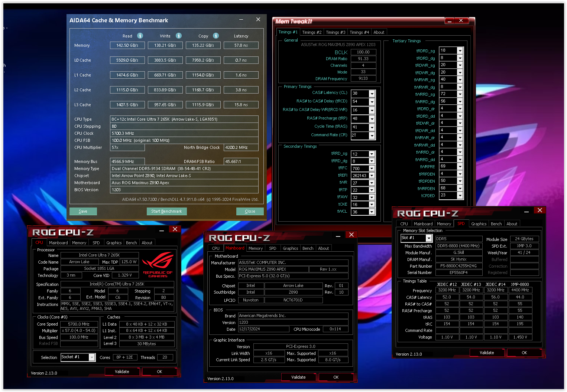This screenshot has width=567, height=392.
Task: Click the Copy info icon in AIDA64
Action: (216, 36)
